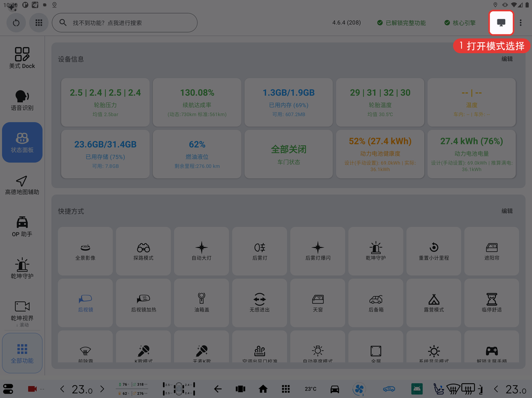Viewport: 532px width, 398px height.
Task: Open the three-dot overflow menu
Action: [520, 23]
